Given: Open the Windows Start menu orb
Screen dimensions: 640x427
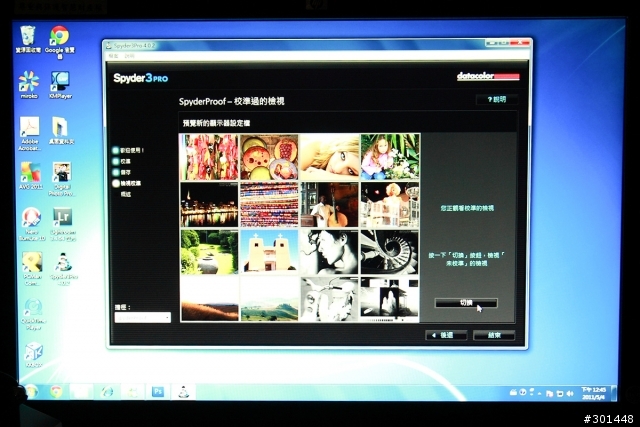Looking at the screenshot, I should click(x=31, y=391).
